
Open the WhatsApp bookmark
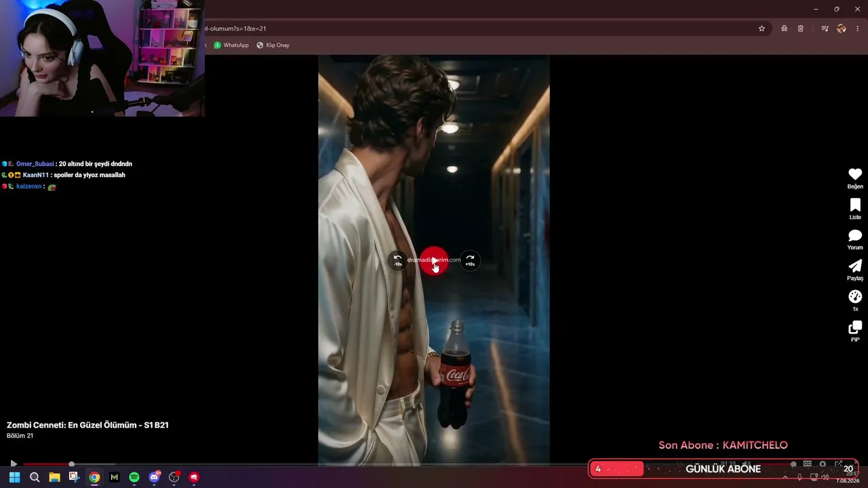(x=231, y=45)
